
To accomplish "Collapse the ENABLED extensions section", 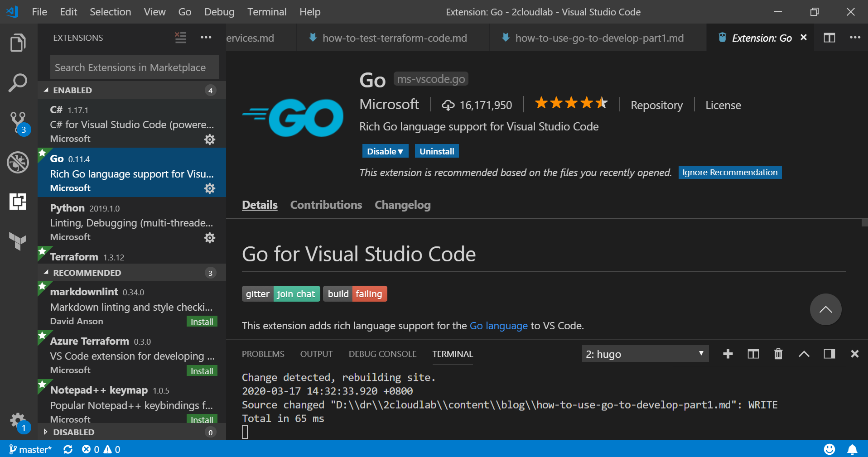I will (x=132, y=90).
